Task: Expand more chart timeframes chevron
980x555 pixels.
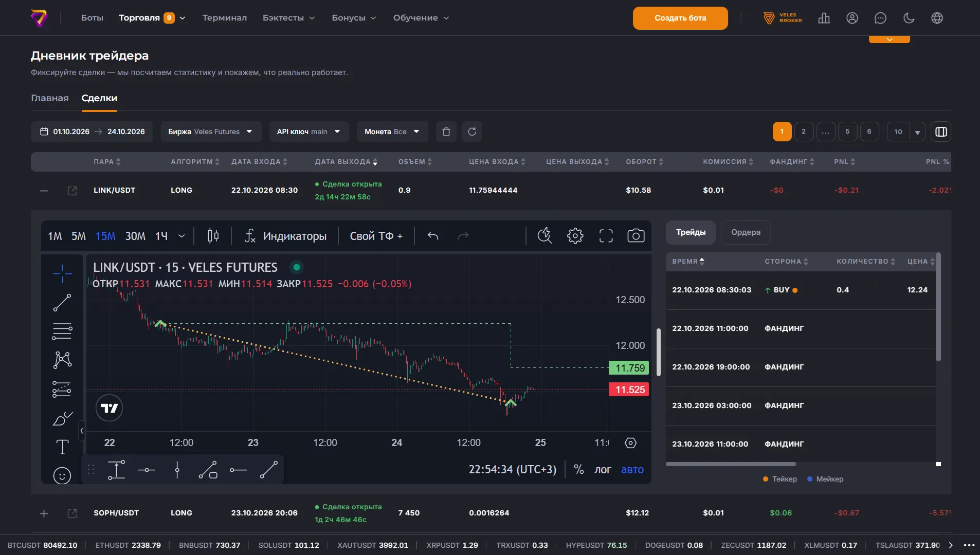Action: pos(182,236)
